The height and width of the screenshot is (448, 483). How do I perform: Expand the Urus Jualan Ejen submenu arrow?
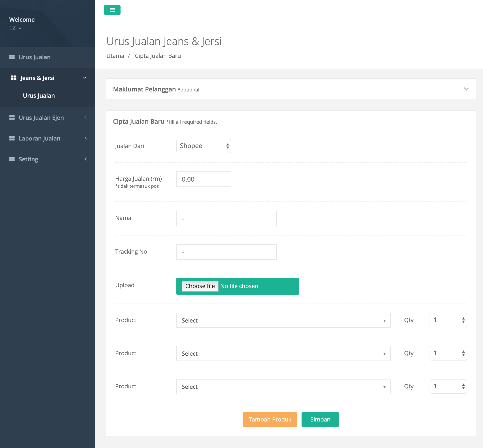pos(85,118)
